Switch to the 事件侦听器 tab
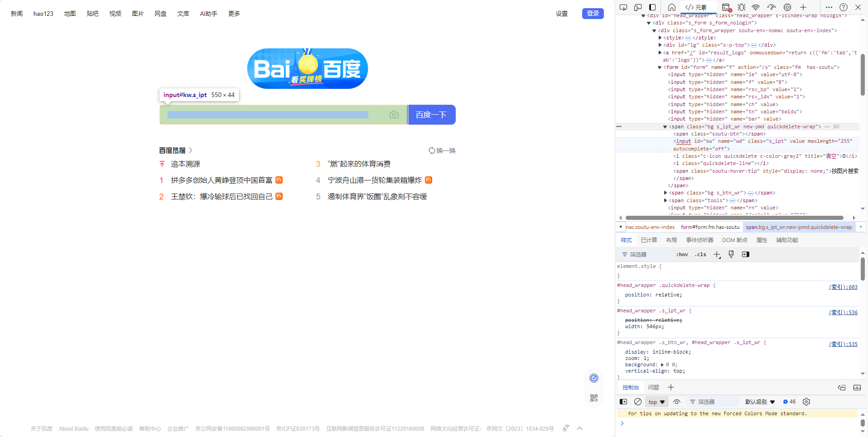The image size is (868, 437). (x=699, y=240)
